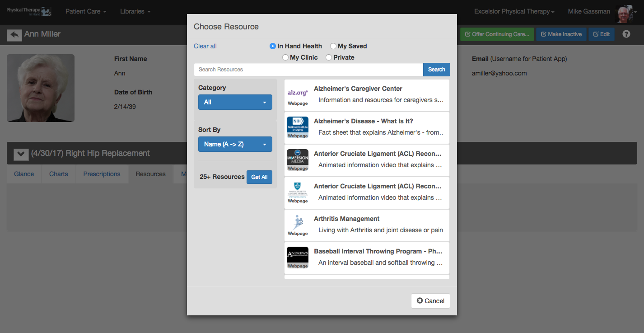This screenshot has height=333, width=644.
Task: Click the Physical Therapy In Hand logo
Action: click(x=28, y=11)
